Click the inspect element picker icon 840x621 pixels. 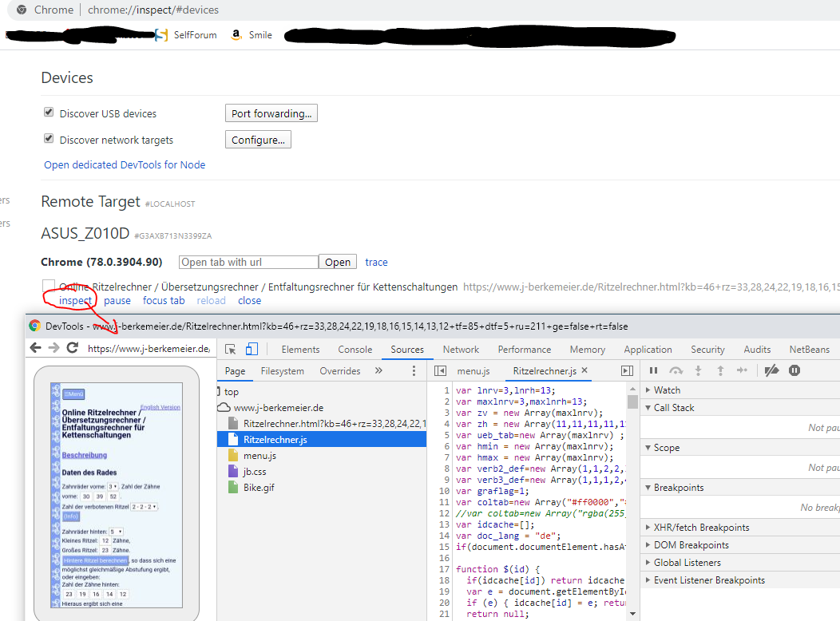[x=231, y=349]
